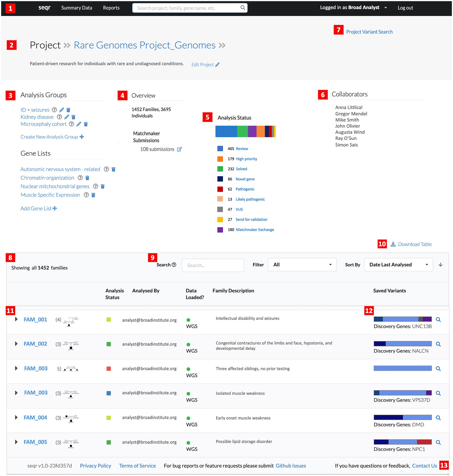Expand the FAM_004 family row

click(x=16, y=417)
